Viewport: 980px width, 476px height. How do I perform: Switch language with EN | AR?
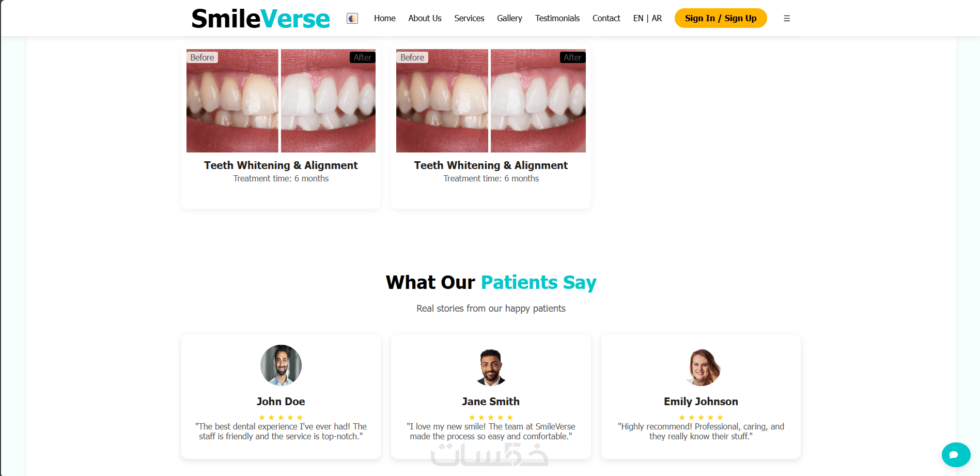(x=647, y=18)
